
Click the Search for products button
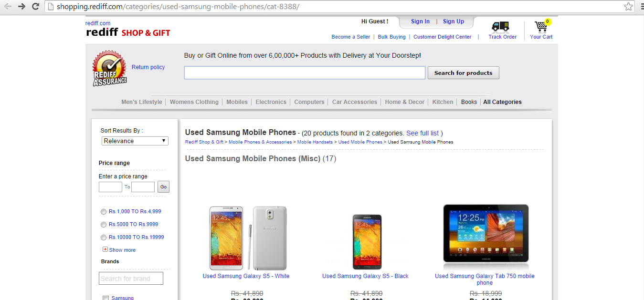click(x=463, y=73)
